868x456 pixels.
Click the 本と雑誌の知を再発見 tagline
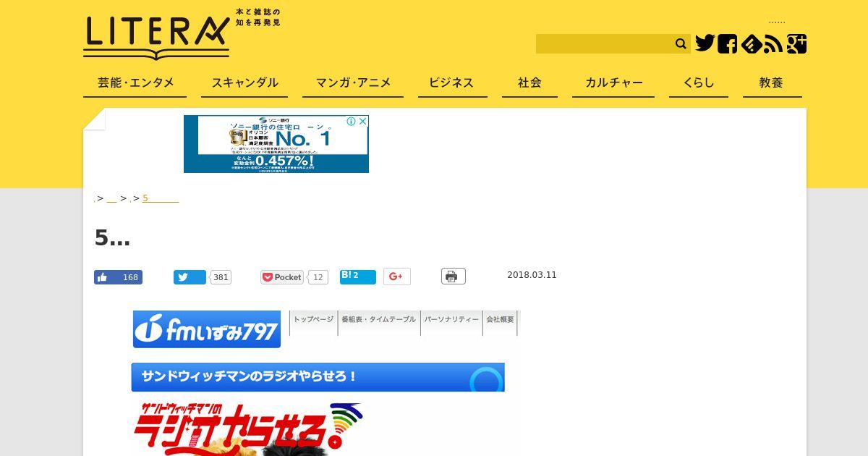point(258,17)
